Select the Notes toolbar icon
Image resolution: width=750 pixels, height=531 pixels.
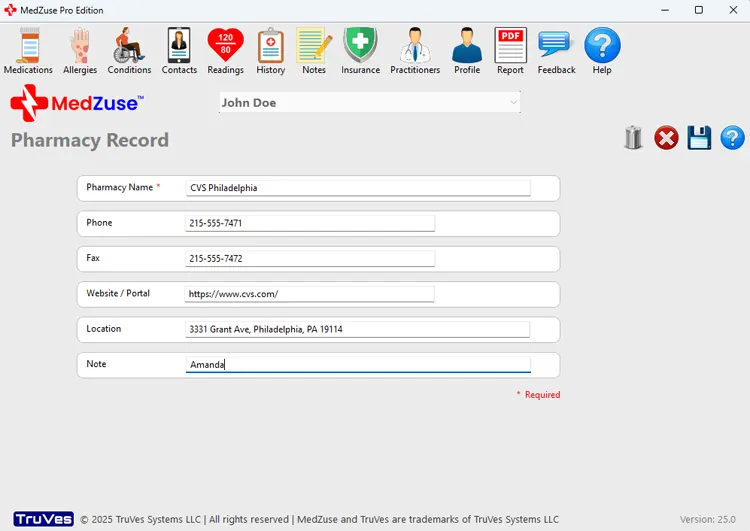tap(314, 50)
